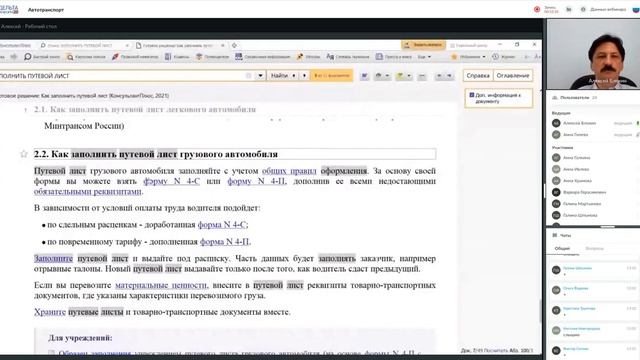Open 'форма N 4-П' link in bullet list
Viewport: 640px width, 360px height.
[224, 242]
